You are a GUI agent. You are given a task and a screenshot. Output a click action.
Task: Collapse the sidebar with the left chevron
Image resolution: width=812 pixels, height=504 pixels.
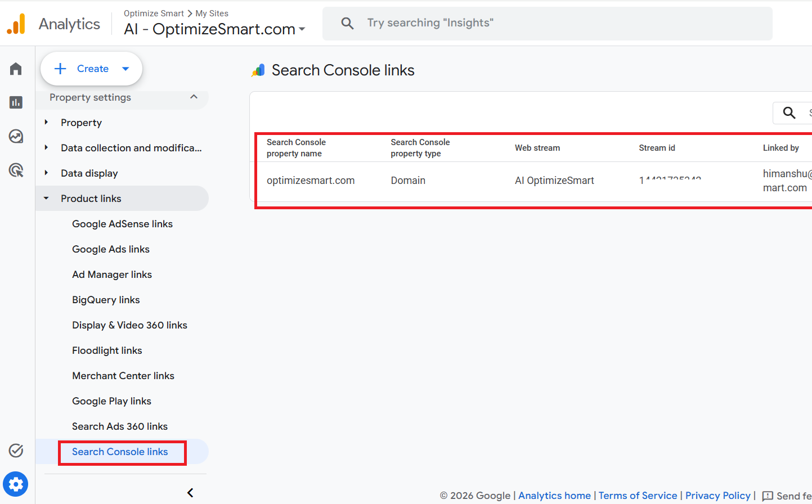pos(190,493)
